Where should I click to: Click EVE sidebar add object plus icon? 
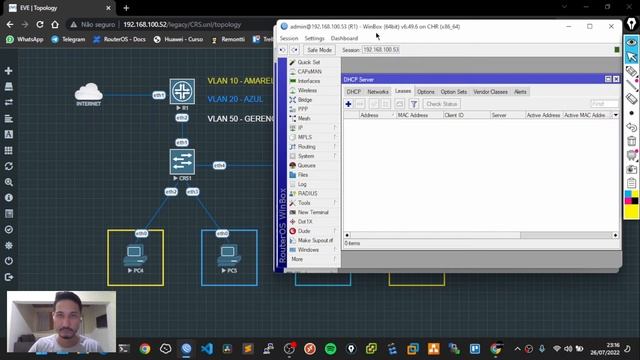click(9, 71)
